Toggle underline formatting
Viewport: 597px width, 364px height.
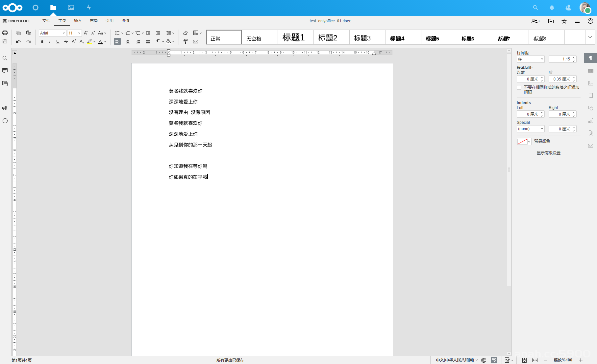[58, 41]
